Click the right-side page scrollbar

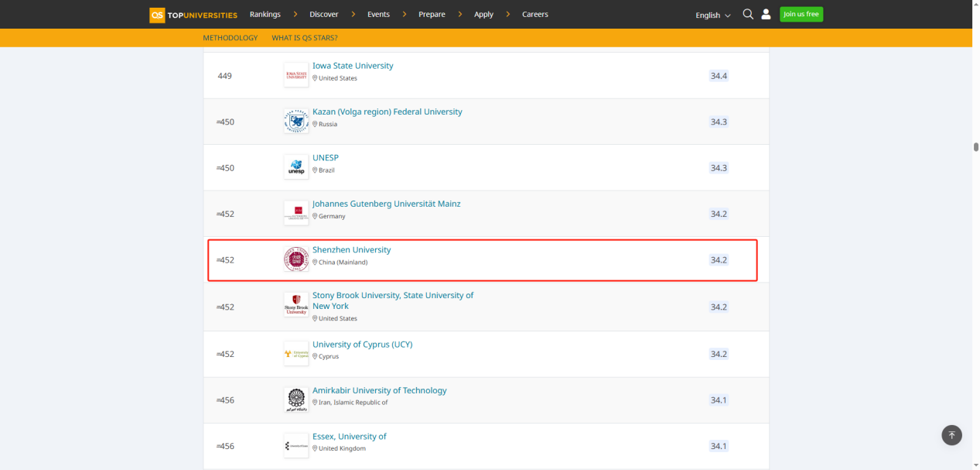pyautogui.click(x=975, y=146)
